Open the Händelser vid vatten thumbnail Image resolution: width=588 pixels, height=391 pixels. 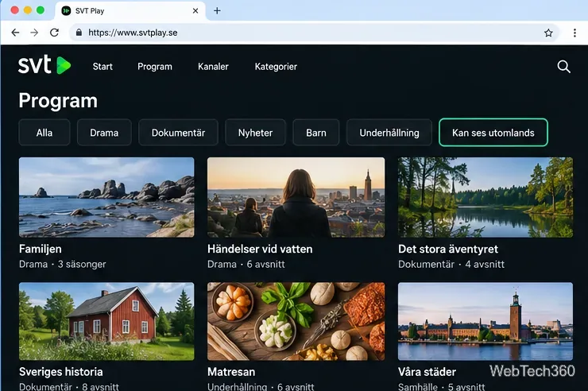click(296, 197)
